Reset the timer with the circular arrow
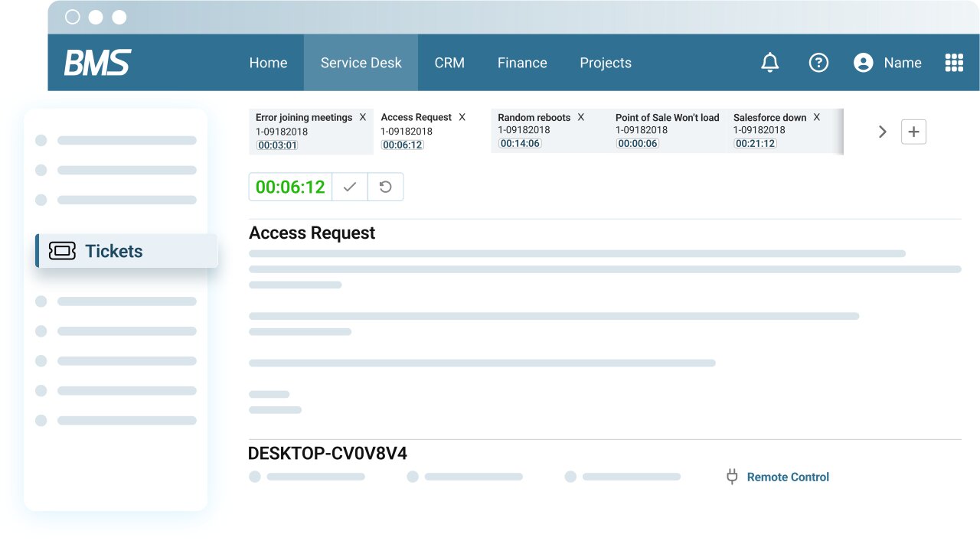The image size is (980, 557). click(386, 187)
